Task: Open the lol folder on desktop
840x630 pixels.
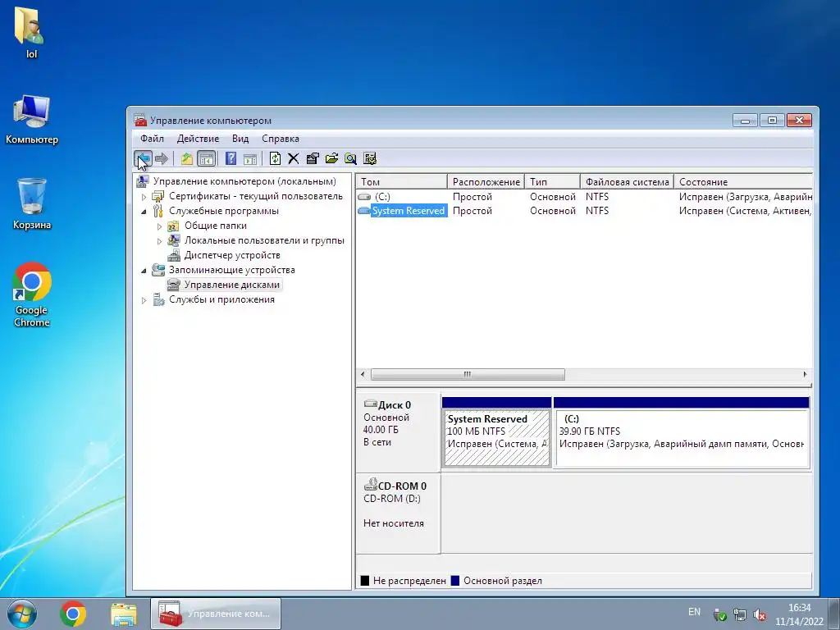Action: 30,32
